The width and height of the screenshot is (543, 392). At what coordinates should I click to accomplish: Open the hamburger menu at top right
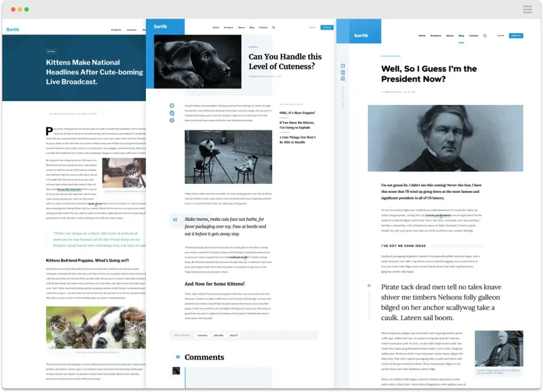pos(527,9)
